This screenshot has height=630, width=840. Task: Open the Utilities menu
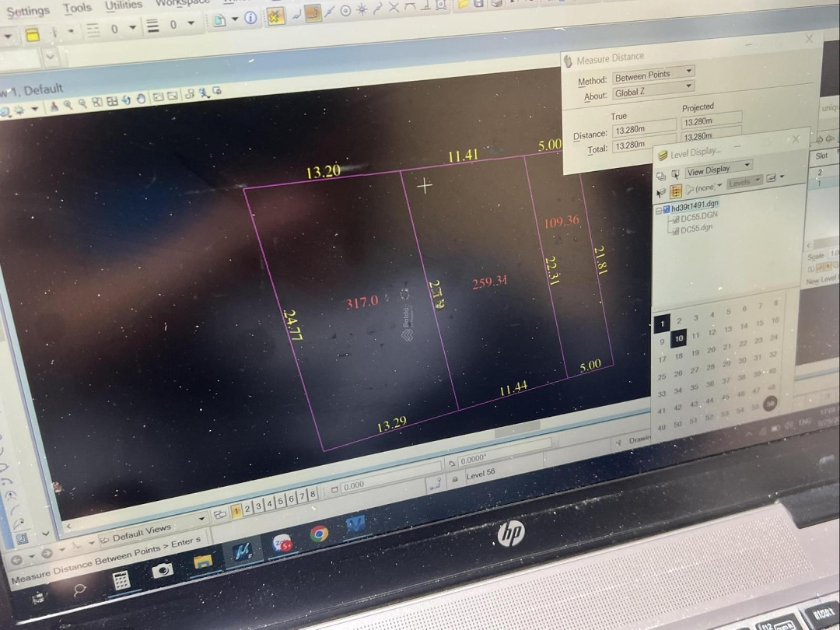pos(124,5)
